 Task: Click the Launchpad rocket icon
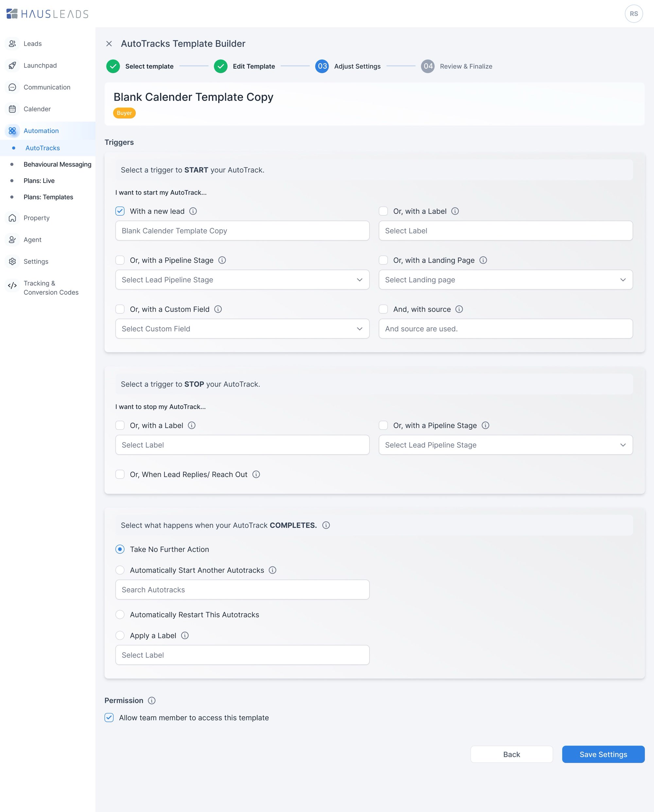pos(12,66)
